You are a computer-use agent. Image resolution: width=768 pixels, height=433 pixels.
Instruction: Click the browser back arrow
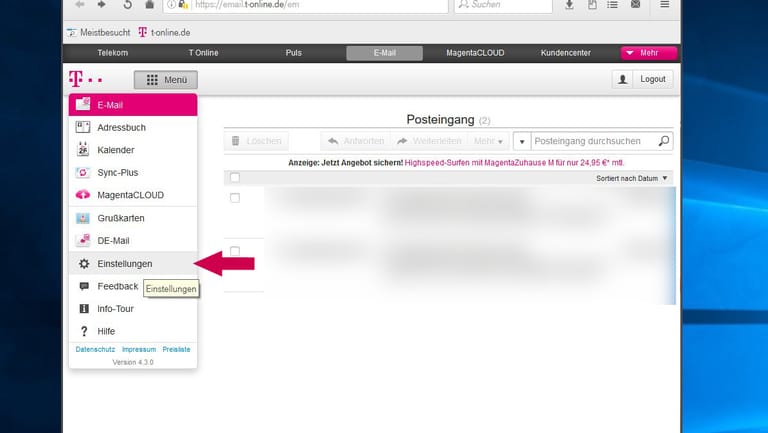tap(80, 4)
